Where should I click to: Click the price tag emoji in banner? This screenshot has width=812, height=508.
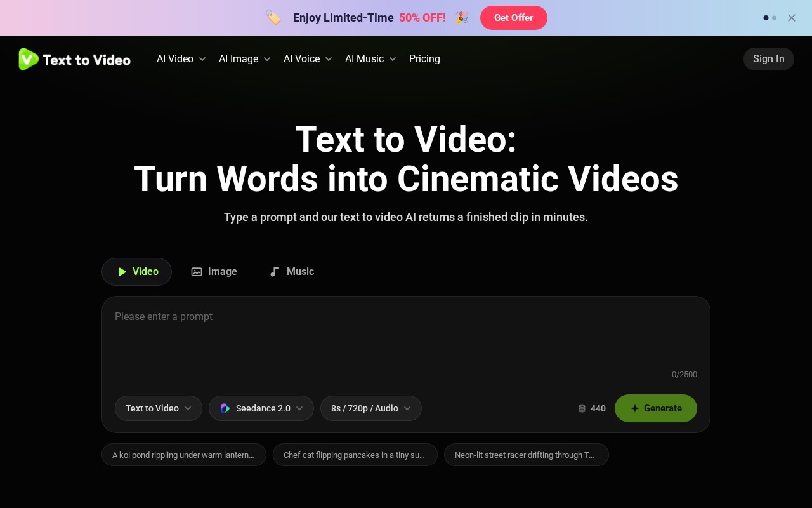coord(273,18)
